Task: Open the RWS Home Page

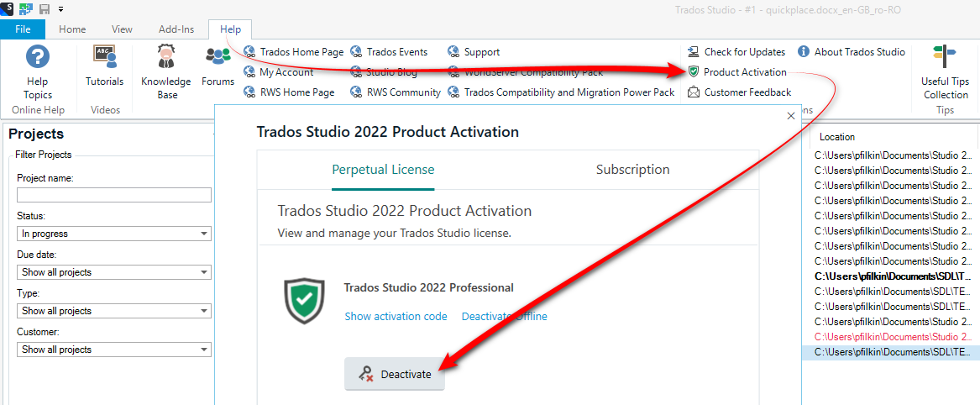Action: click(x=290, y=92)
